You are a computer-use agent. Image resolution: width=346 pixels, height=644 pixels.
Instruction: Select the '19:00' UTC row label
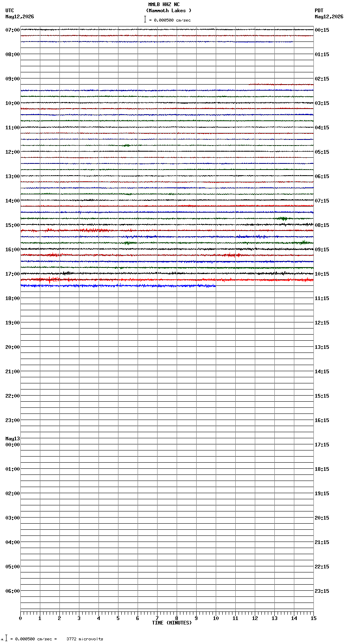pyautogui.click(x=13, y=323)
